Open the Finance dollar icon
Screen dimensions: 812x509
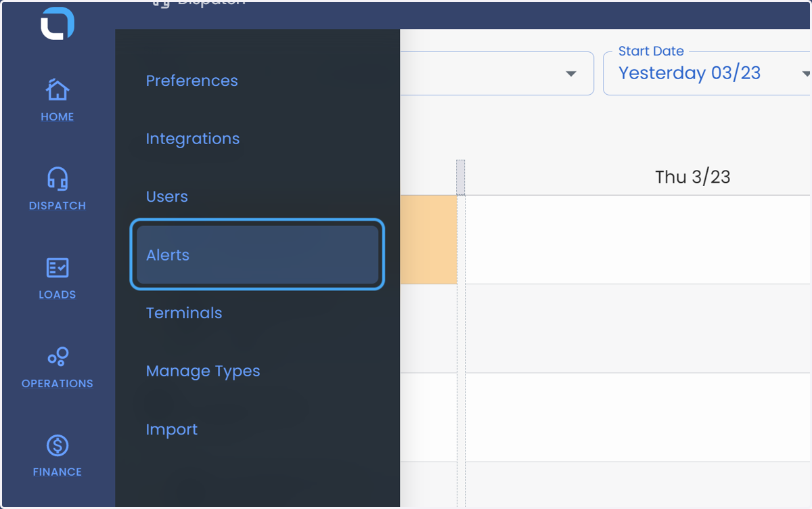(58, 445)
